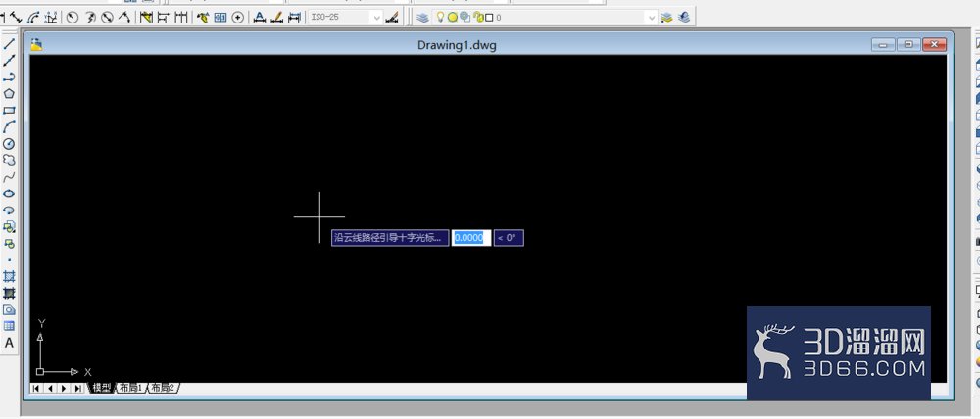Select the Construction Line tool
Screen dimensions: 980x419
(9, 61)
